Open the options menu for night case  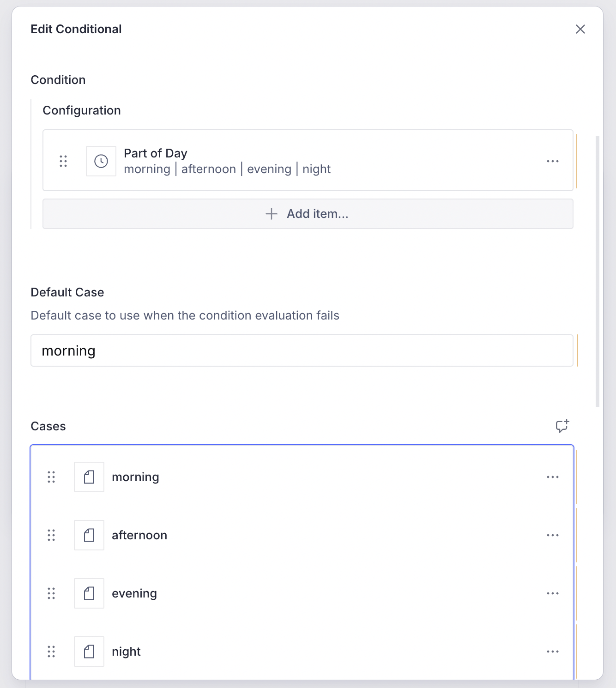point(553,652)
